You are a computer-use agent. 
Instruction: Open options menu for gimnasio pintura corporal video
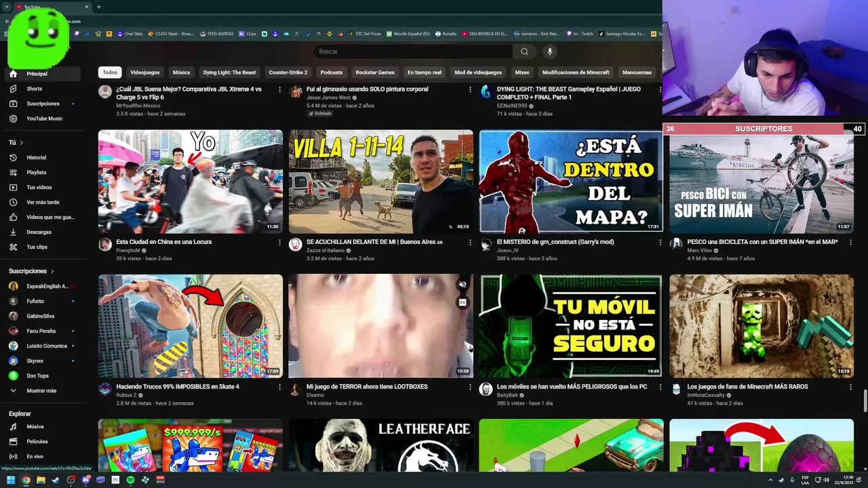pos(470,89)
